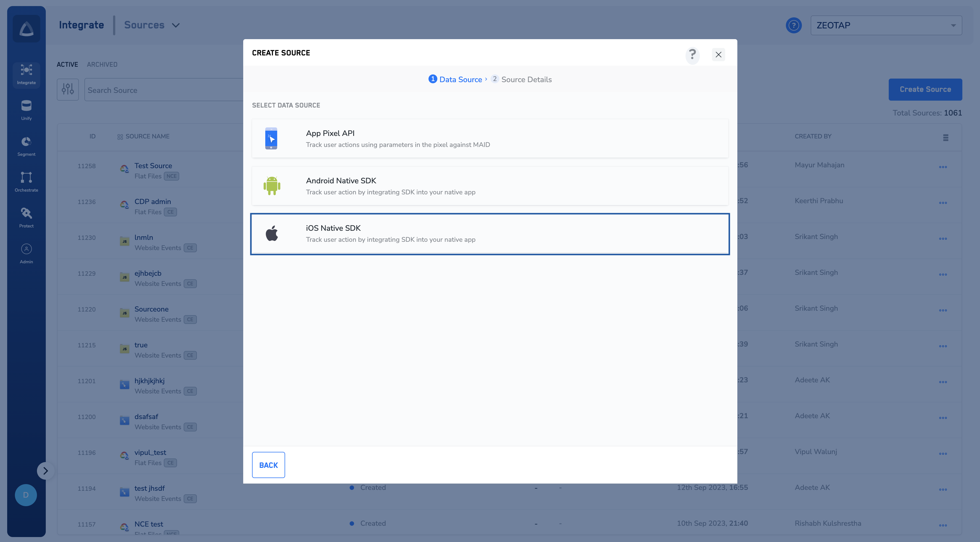Open the Protect sidebar section
The width and height of the screenshot is (980, 542).
pos(26,218)
